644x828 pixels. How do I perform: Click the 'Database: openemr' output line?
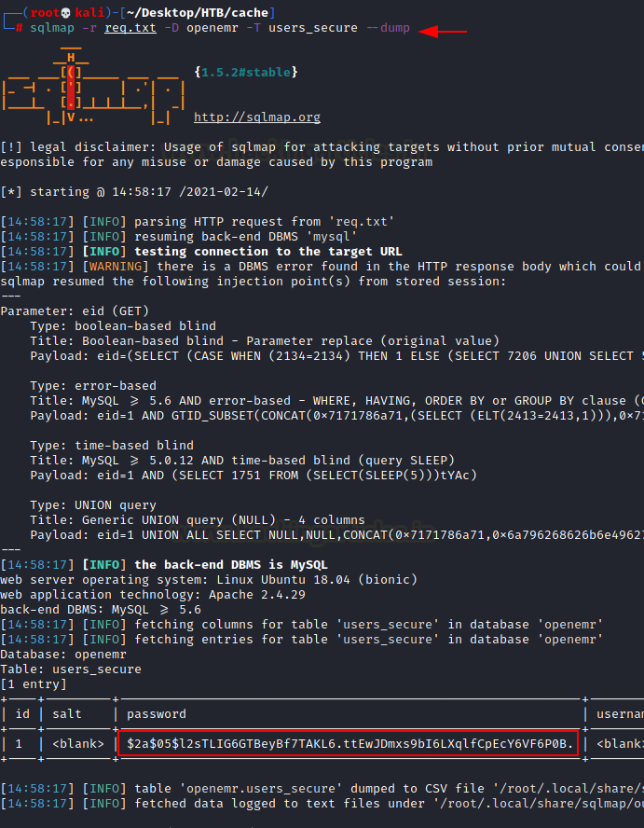(x=63, y=655)
